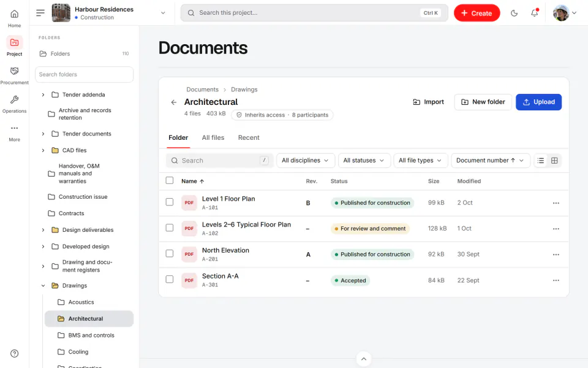This screenshot has height=368, width=588.
Task: Open notifications bell
Action: tap(534, 13)
